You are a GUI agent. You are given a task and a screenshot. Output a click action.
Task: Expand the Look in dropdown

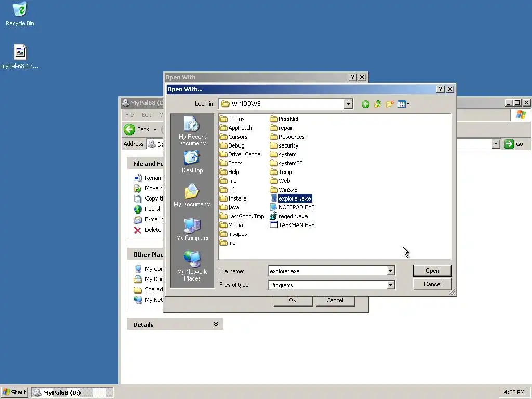(348, 104)
